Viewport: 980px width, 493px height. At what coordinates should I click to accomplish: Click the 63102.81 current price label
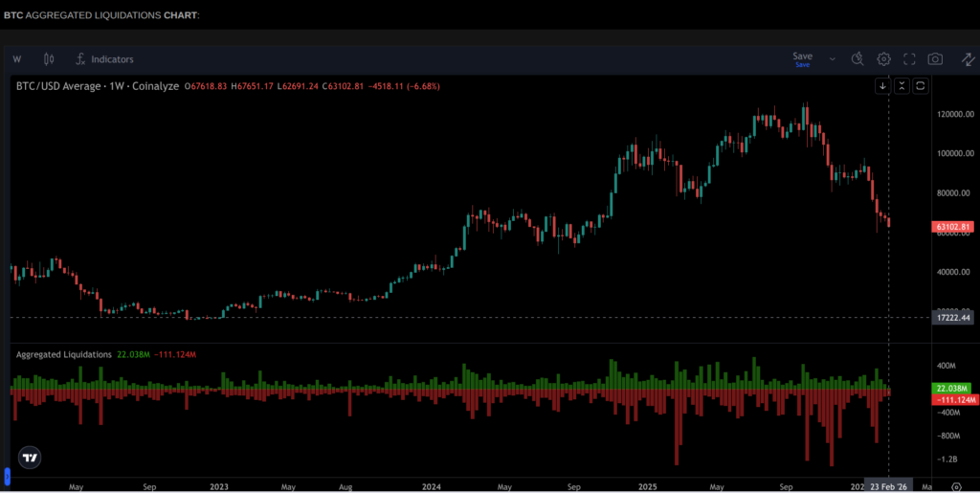(953, 227)
